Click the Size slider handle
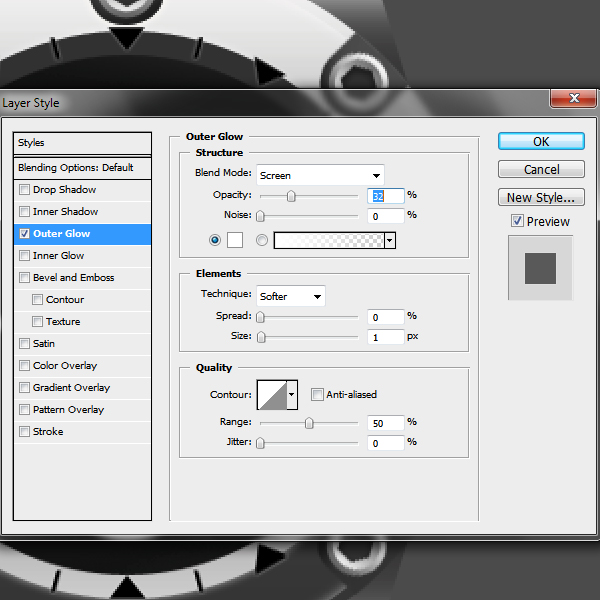The height and width of the screenshot is (600, 600). [x=261, y=337]
